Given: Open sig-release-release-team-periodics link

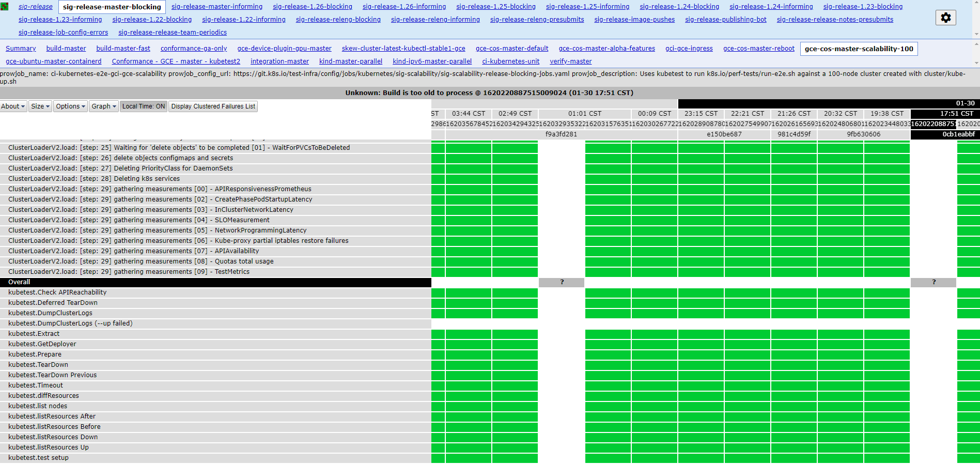Looking at the screenshot, I should 173,33.
